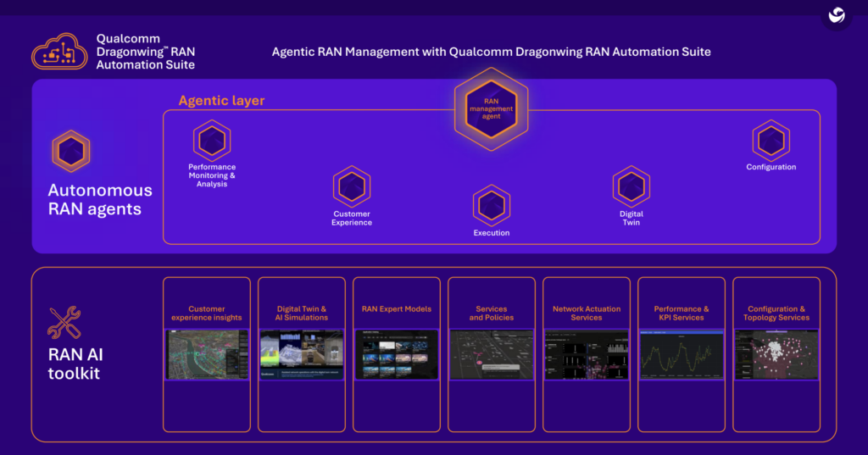The width and height of the screenshot is (868, 455).
Task: Open the Digital Twin & AI Simulations thumbnail
Action: (302, 355)
